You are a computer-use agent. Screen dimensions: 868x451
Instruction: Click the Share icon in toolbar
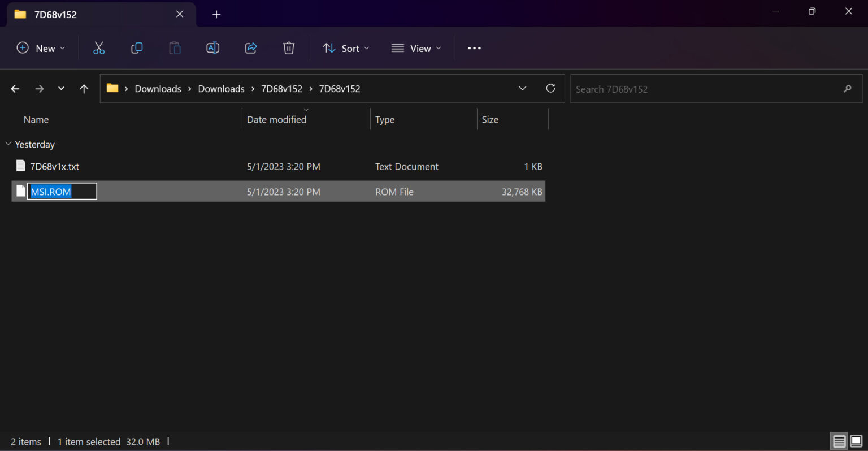pyautogui.click(x=251, y=49)
